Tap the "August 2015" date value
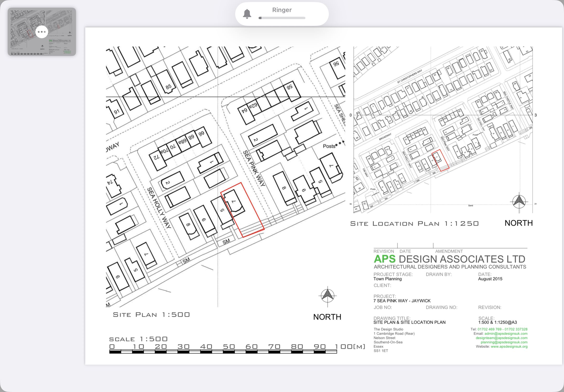This screenshot has height=392, width=564. [x=490, y=279]
